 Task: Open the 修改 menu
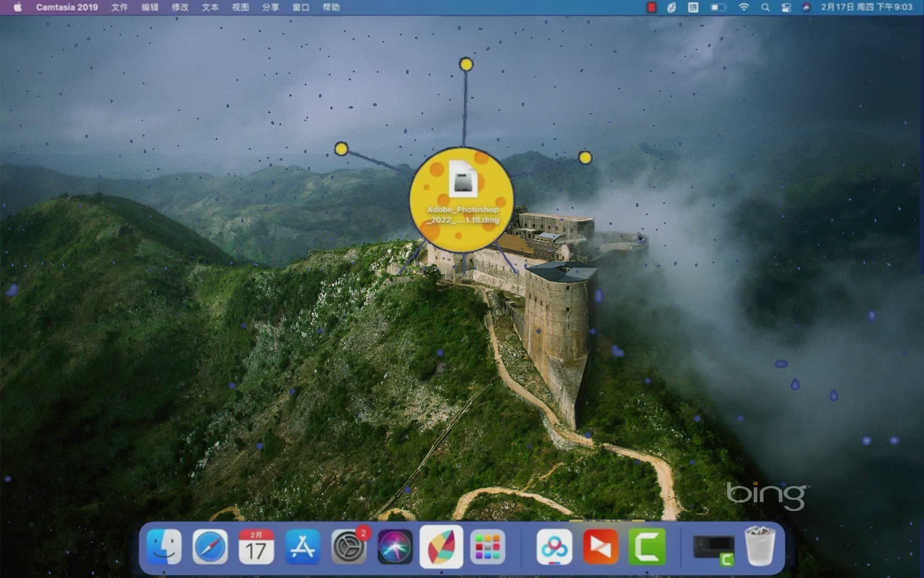(180, 7)
